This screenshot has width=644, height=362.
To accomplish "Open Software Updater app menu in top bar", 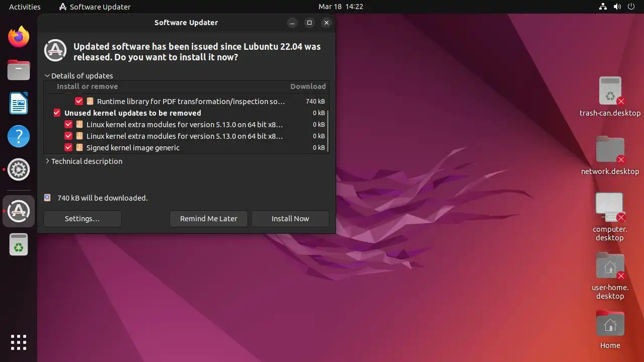I will [95, 7].
